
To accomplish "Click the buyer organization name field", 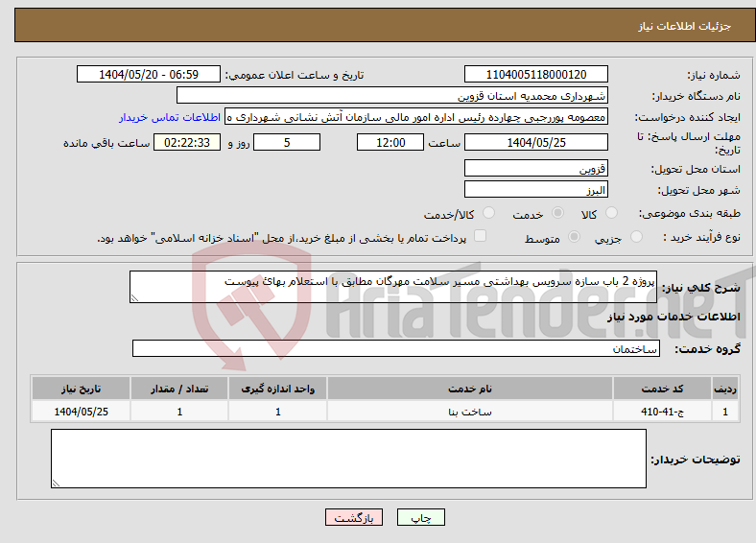I will coord(392,96).
